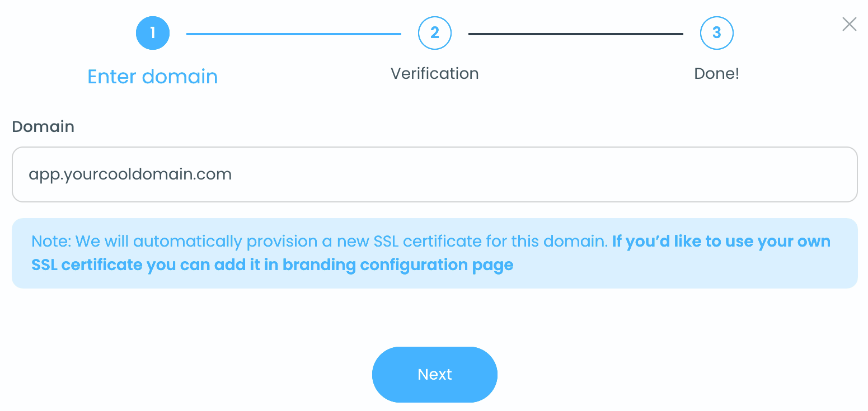Click inside the Domain input field
The height and width of the screenshot is (411, 868).
[x=435, y=174]
